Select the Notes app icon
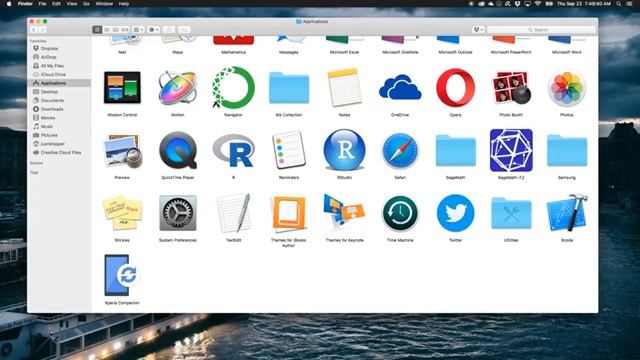This screenshot has height=360, width=640. [344, 88]
